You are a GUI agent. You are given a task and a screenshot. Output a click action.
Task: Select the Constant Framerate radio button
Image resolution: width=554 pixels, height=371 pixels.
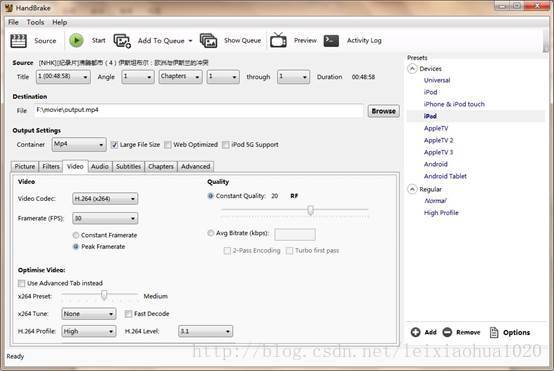[x=76, y=235]
